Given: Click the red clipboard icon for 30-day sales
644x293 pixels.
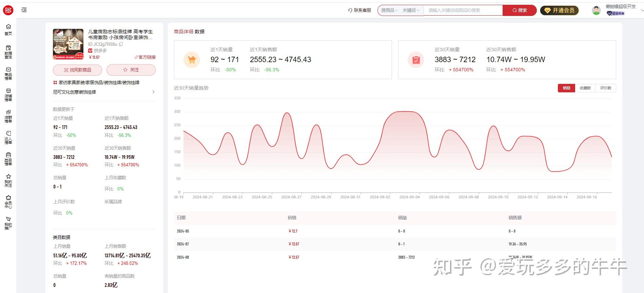Looking at the screenshot, I should (416, 60).
